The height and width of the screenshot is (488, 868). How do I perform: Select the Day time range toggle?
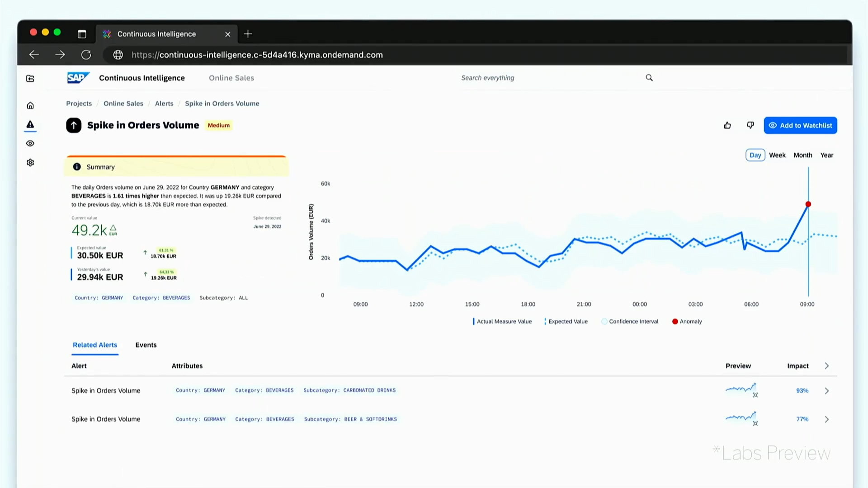click(755, 155)
